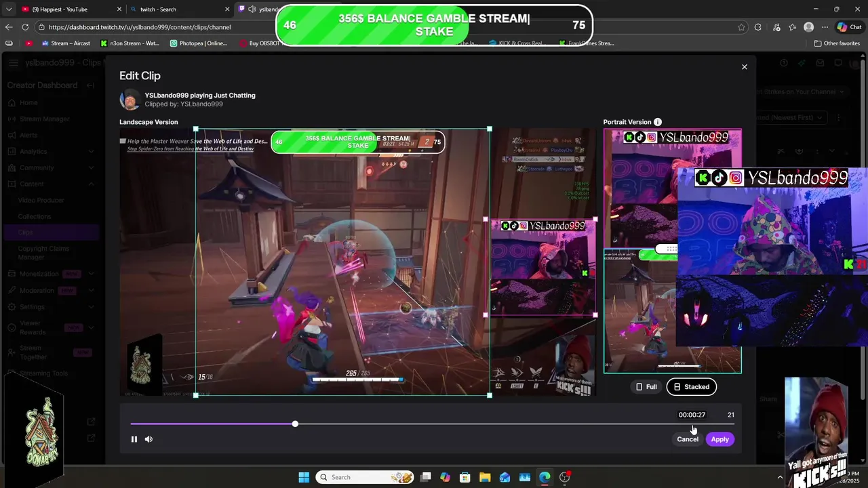
Task: Click the portrait version preview thumbnail
Action: (x=673, y=251)
